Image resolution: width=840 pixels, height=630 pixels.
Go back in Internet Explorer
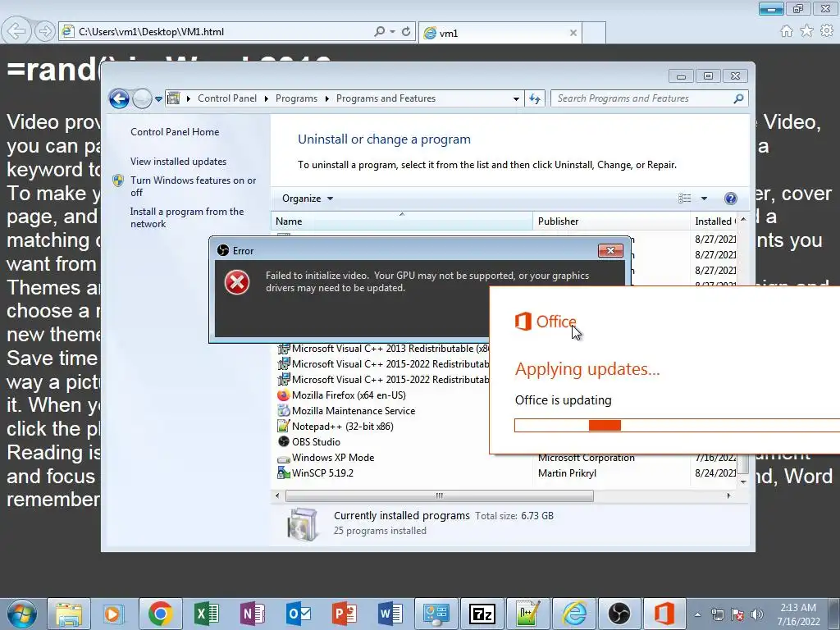coord(16,31)
